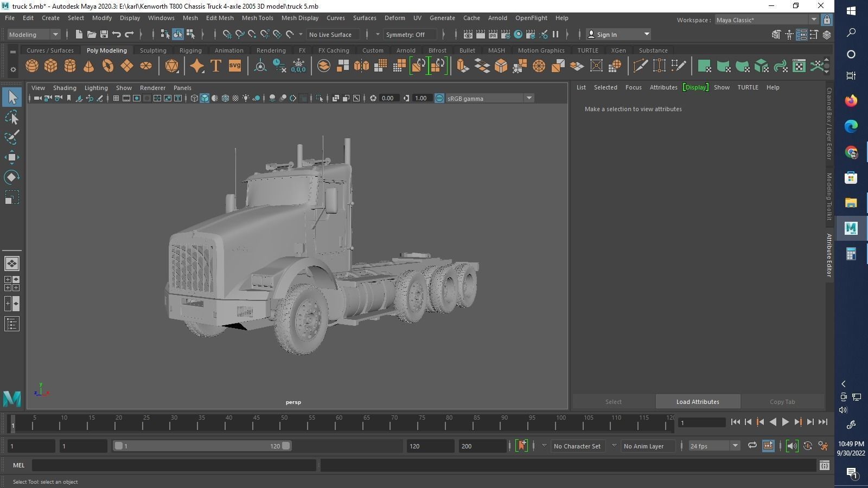Open the Symmetry: Off dropdown

410,34
